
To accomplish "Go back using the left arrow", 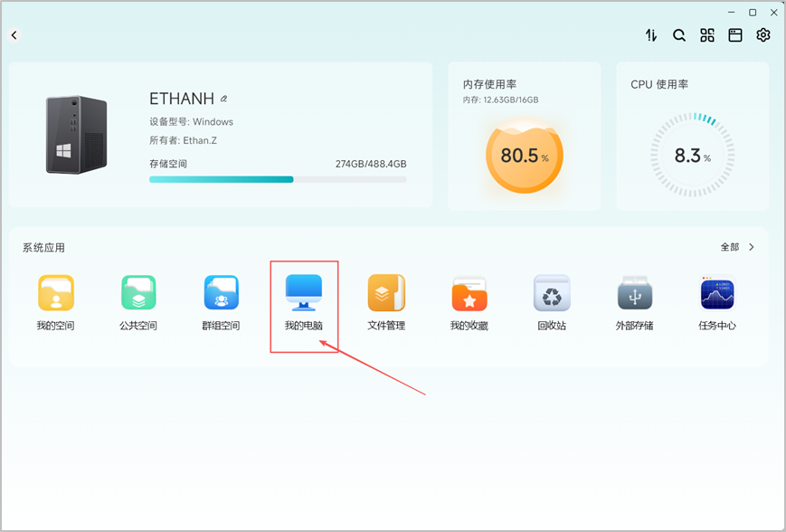I will coord(14,35).
